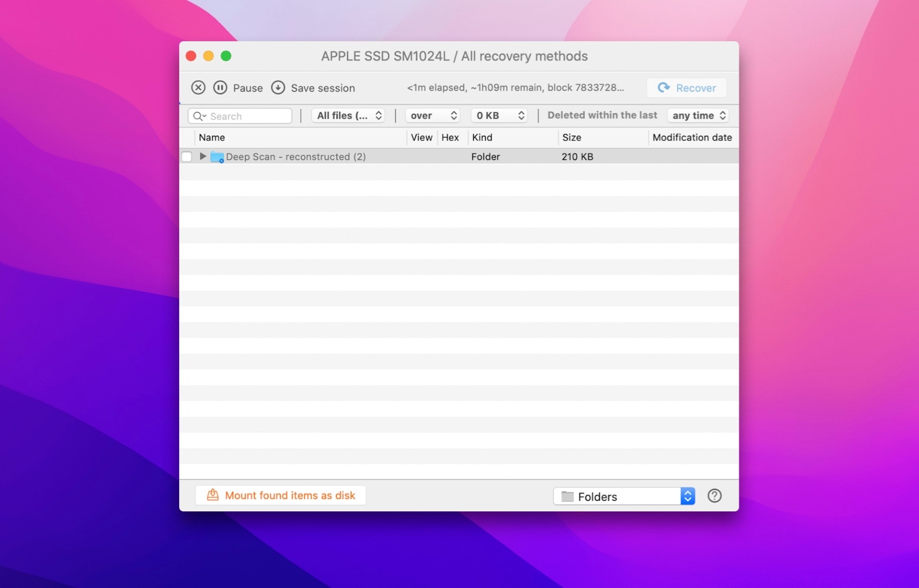Click the 210 KB size cell
Screen dimensions: 919x588
click(577, 157)
